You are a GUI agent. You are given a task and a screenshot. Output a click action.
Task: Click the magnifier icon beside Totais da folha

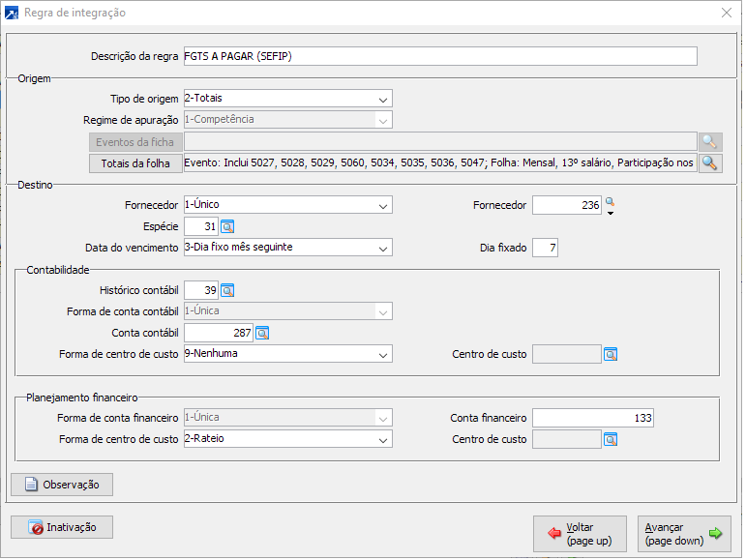point(710,163)
